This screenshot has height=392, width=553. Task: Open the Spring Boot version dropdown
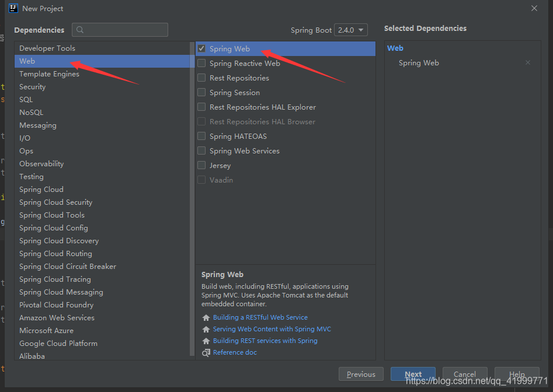point(350,30)
